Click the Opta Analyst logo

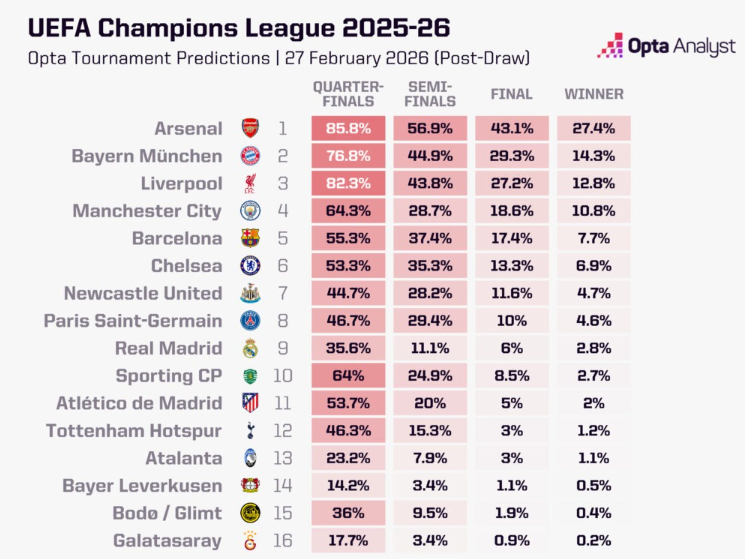coord(666,46)
